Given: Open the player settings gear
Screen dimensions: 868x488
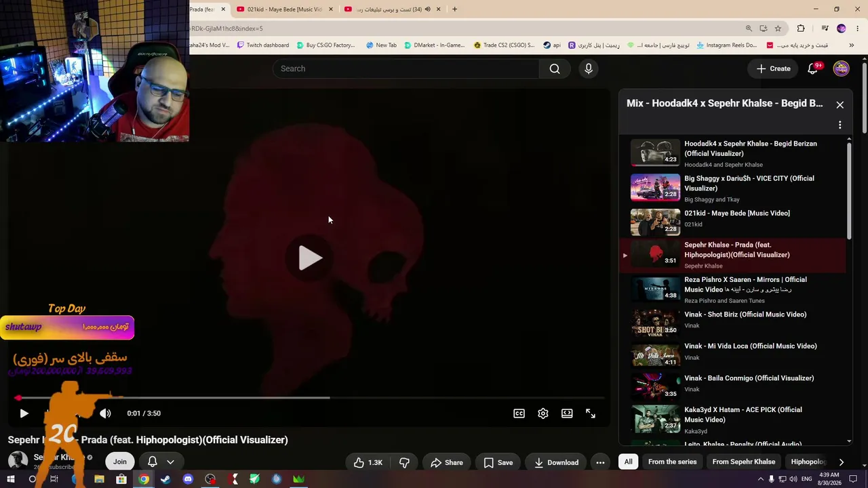Looking at the screenshot, I should (543, 413).
